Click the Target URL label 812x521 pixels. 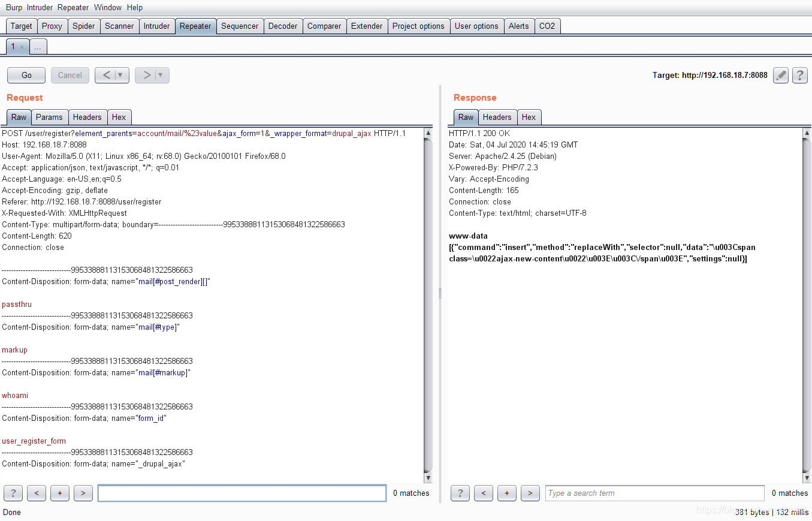point(710,75)
